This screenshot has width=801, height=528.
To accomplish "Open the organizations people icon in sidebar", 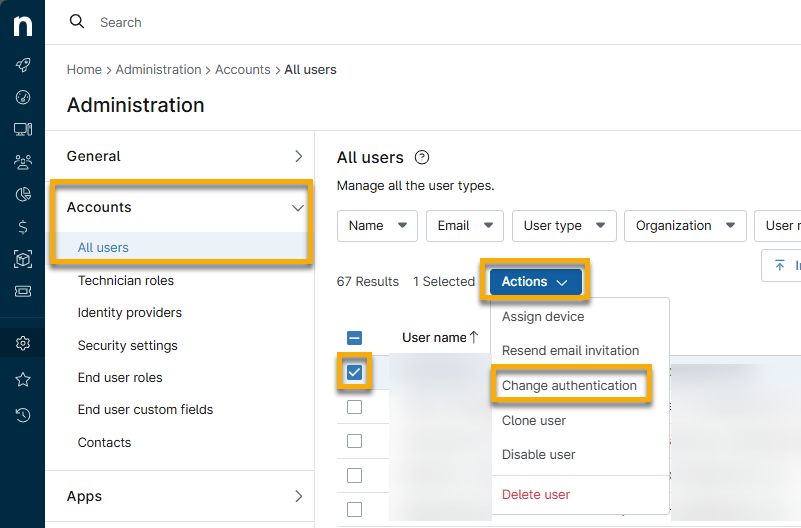I will coord(22,161).
